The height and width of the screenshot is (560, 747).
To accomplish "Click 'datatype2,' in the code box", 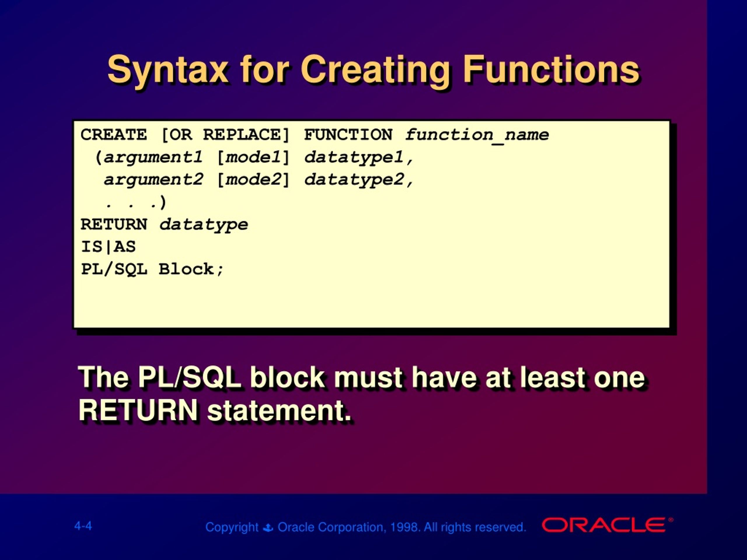I will click(359, 180).
